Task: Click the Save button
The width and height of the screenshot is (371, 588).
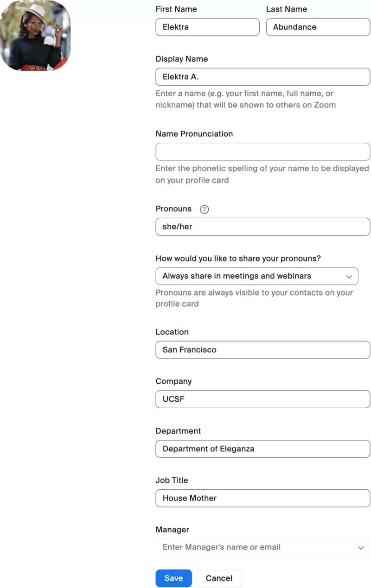Action: [x=173, y=578]
